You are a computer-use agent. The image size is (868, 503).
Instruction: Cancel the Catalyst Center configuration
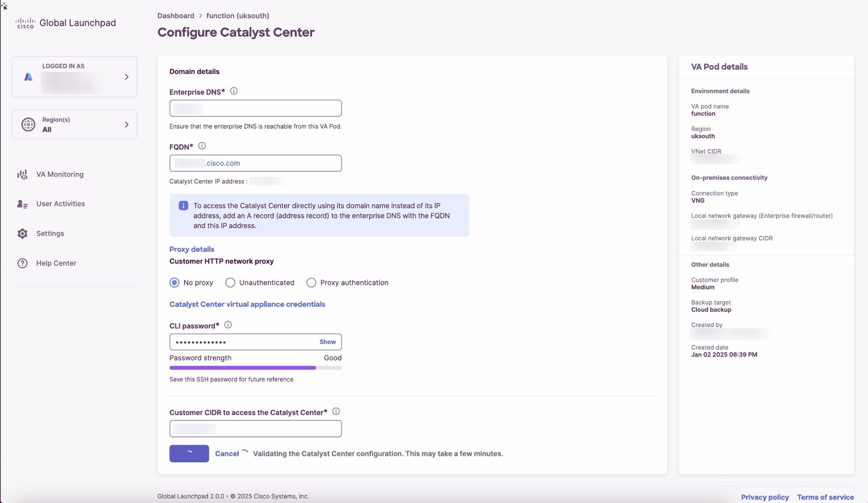pyautogui.click(x=227, y=454)
